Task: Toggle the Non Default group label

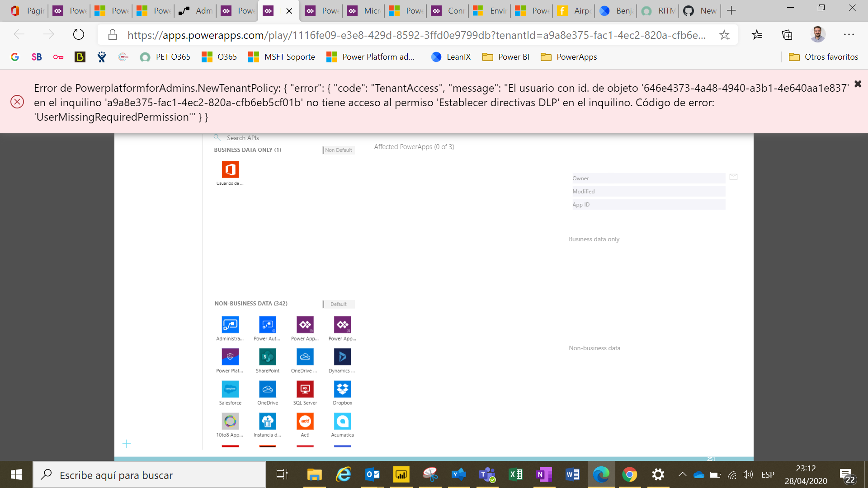Action: click(x=339, y=150)
